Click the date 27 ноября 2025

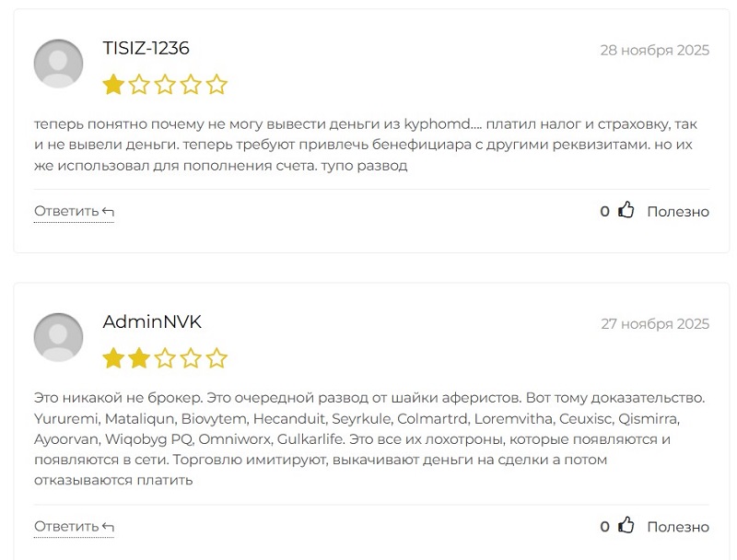[654, 323]
